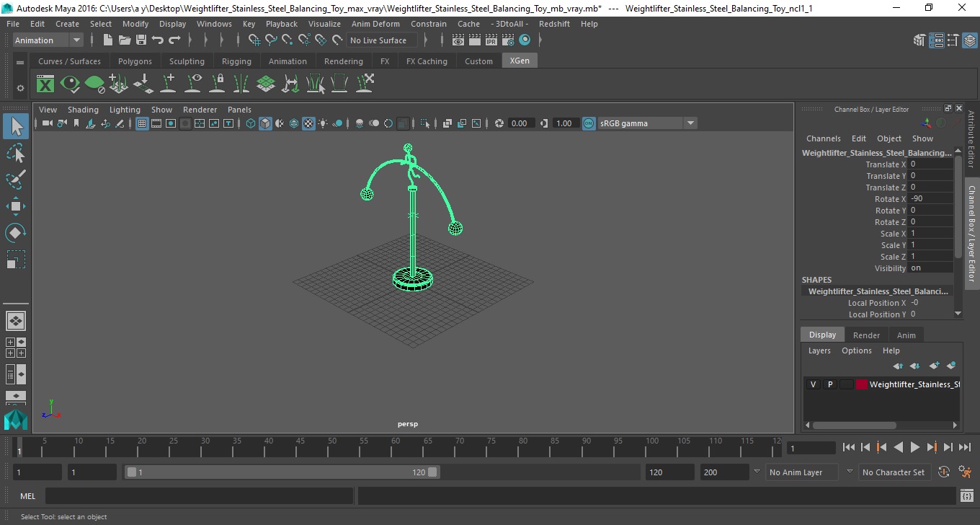Click the snap to grid magnet icon
Image resolution: width=980 pixels, height=525 pixels.
point(254,40)
